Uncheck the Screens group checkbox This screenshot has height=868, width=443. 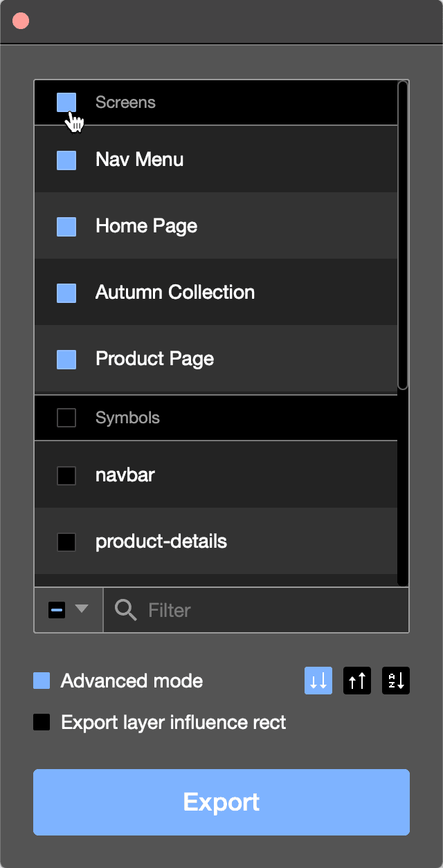(x=66, y=102)
